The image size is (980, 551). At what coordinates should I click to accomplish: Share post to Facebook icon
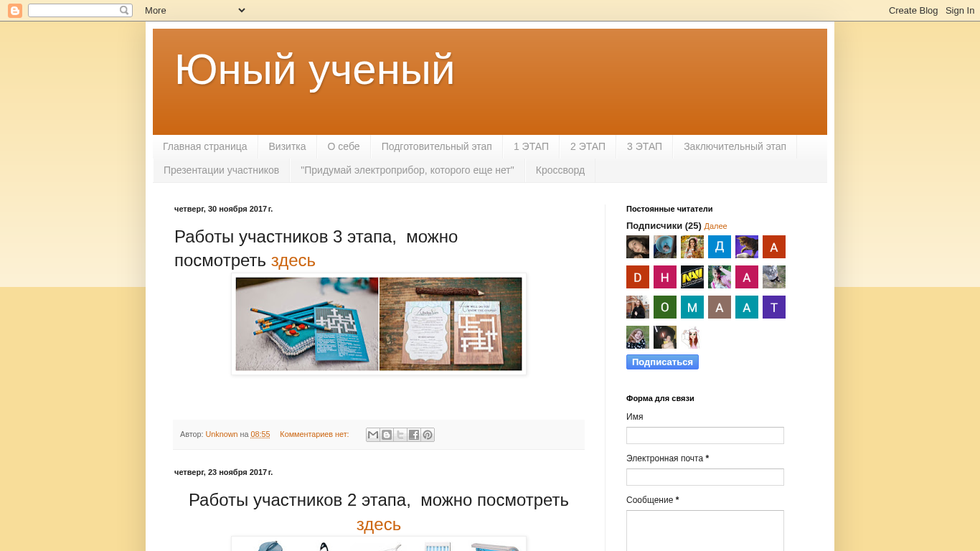coord(414,435)
